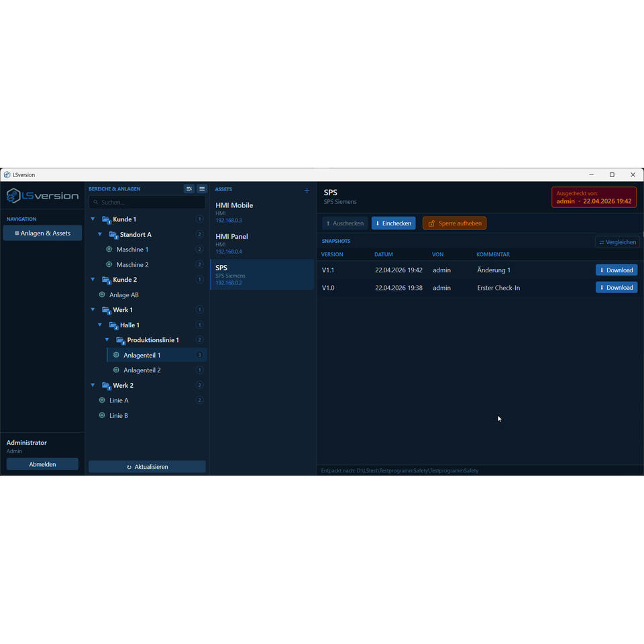Image resolution: width=644 pixels, height=644 pixels.
Task: Select the HMI Mobile asset
Action: [262, 212]
